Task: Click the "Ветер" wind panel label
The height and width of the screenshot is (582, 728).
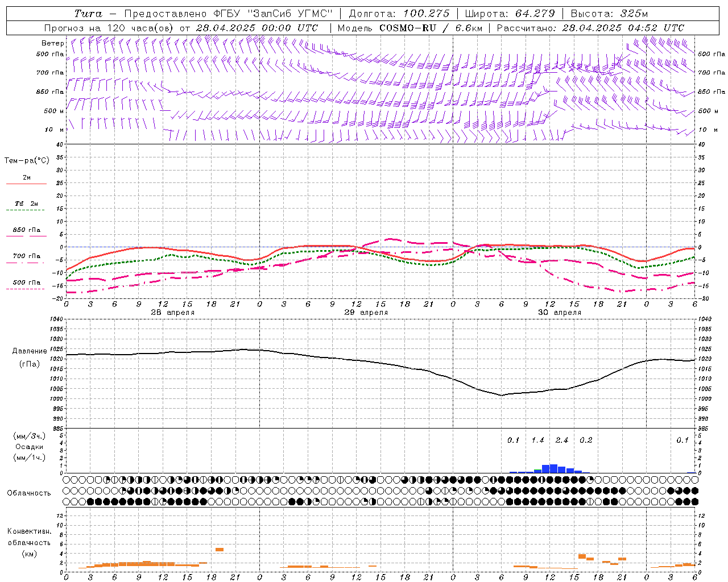Action: pyautogui.click(x=52, y=43)
